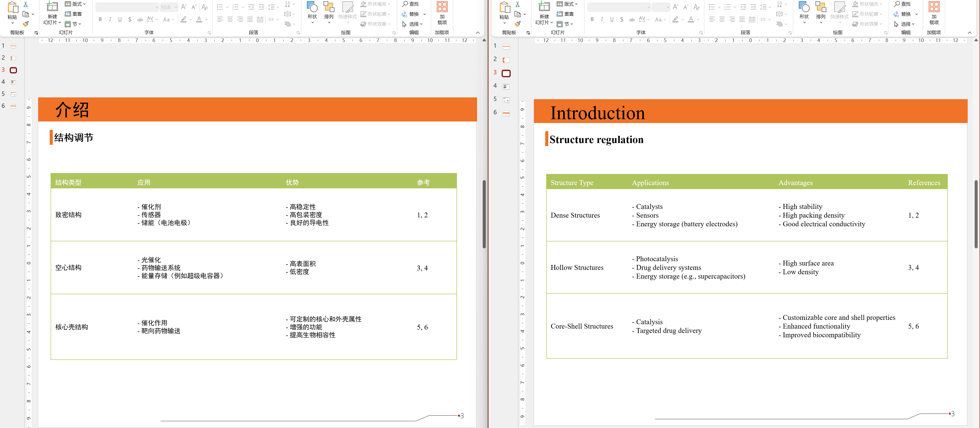Toggle Underline in the Chinese slide window
The image size is (980, 428).
[x=120, y=19]
